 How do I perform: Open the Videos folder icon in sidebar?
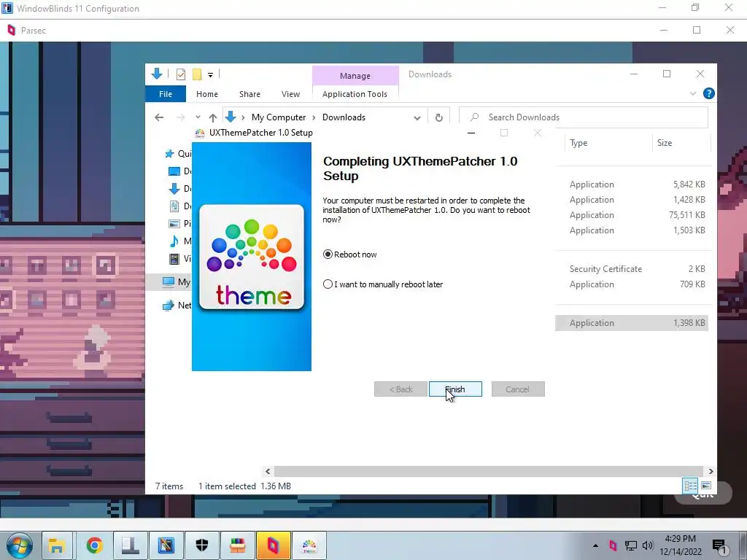click(x=174, y=259)
